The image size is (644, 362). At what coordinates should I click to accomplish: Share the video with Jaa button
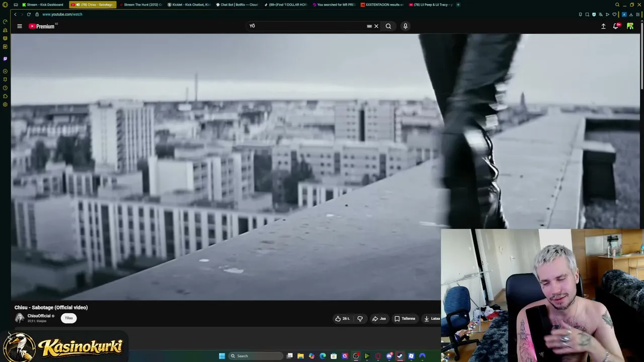[x=379, y=318]
